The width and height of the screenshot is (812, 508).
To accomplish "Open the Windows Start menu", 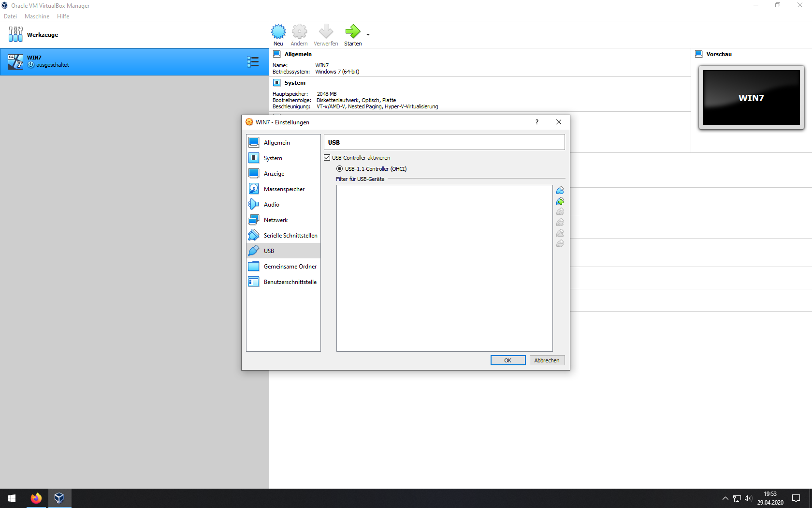I will coord(12,498).
